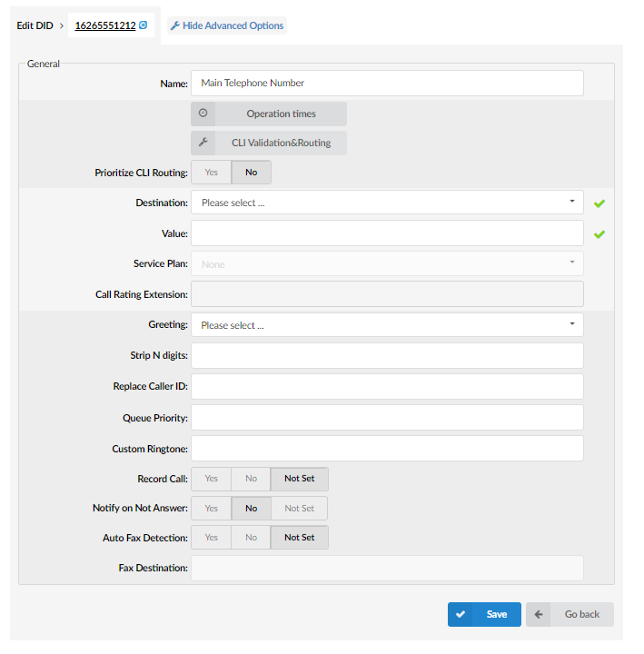Click the checkmark icon on the Save button

point(461,614)
